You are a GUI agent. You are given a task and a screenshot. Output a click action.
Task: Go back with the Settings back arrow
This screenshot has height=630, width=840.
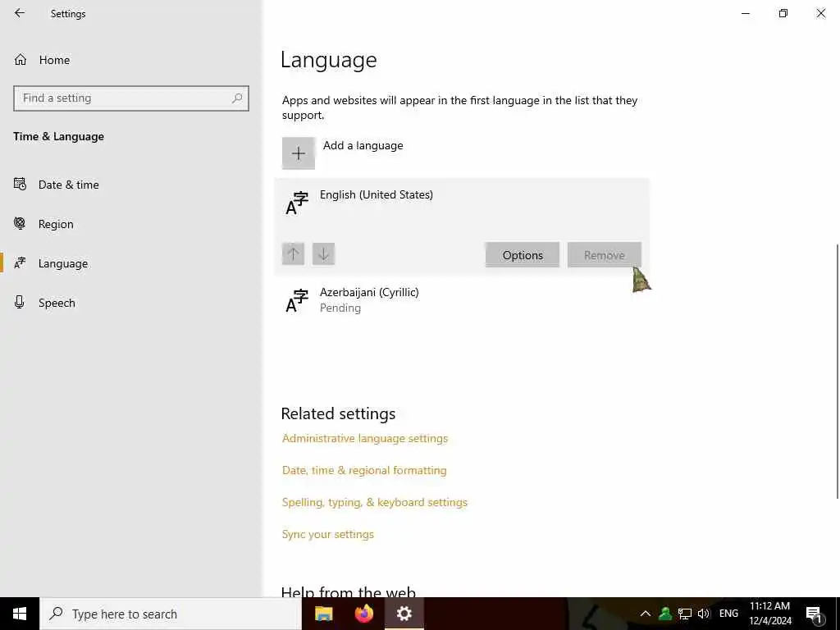[20, 13]
